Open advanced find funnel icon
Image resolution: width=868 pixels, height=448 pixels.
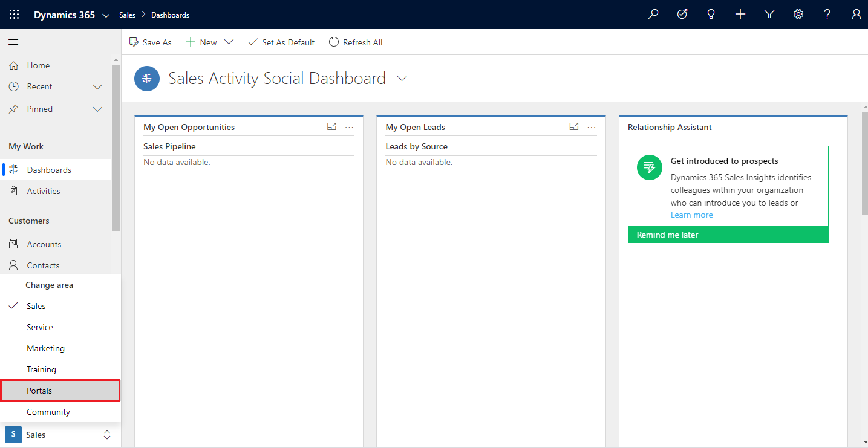point(769,15)
